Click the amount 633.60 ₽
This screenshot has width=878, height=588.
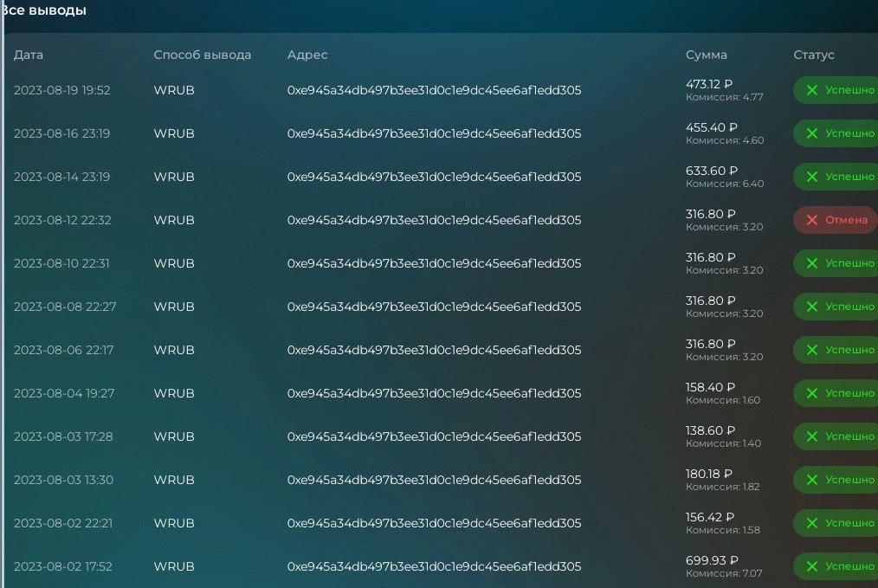click(712, 171)
